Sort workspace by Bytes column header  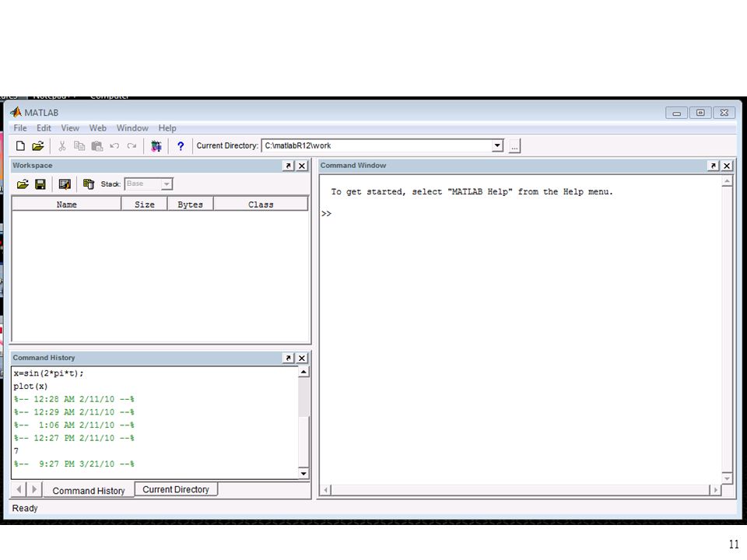point(190,205)
